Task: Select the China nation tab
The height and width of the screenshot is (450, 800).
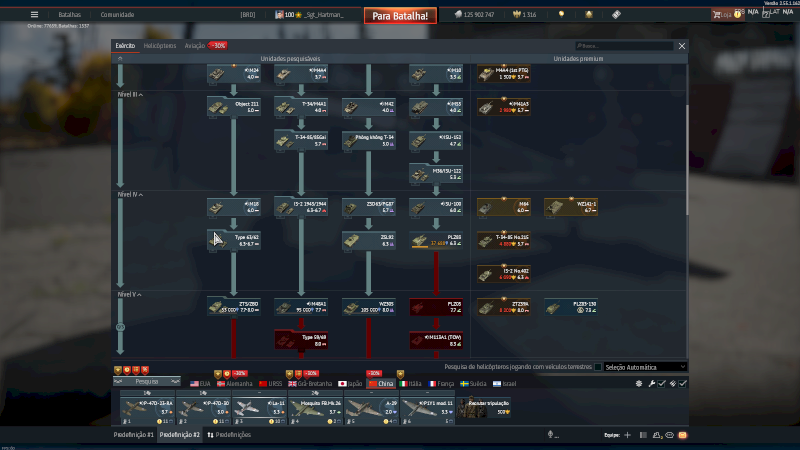Action: click(381, 384)
